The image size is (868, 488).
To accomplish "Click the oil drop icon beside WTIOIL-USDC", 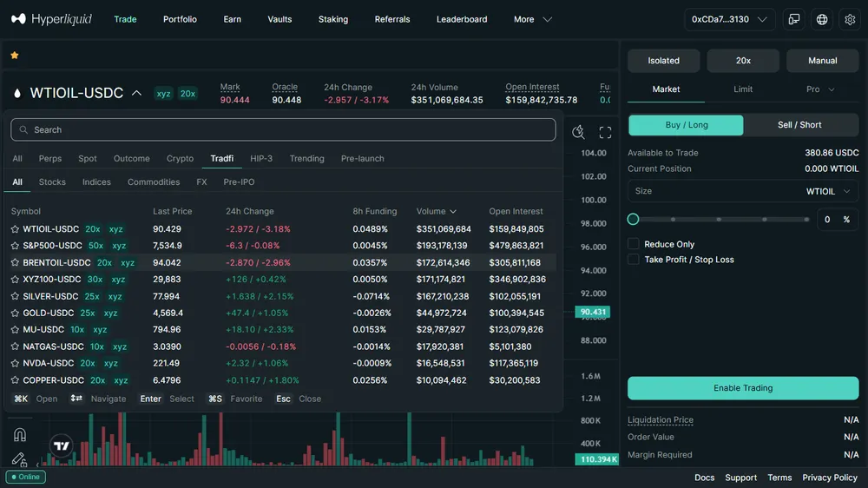I will (17, 93).
